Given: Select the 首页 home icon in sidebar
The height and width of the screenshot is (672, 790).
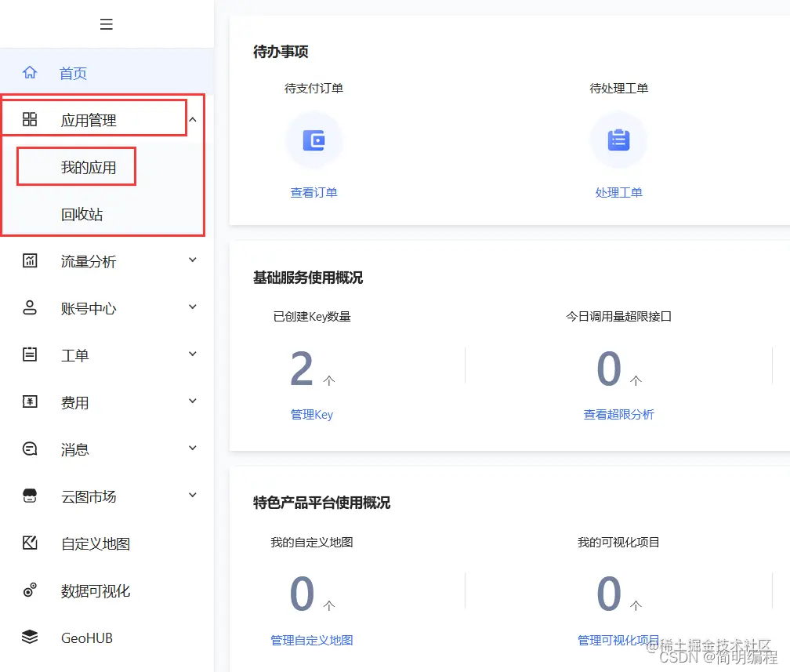Looking at the screenshot, I should coord(30,72).
